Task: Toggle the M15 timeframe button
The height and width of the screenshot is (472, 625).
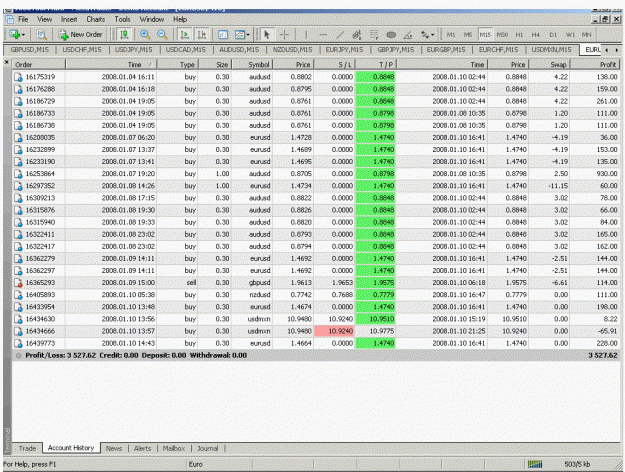Action: 485,35
